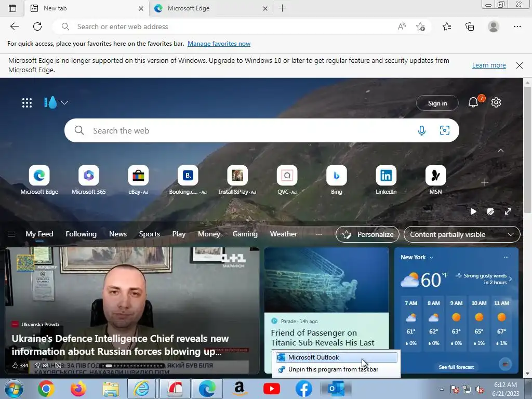The width and height of the screenshot is (532, 399).
Task: Like the Ukraine Defence Intelligence article
Action: 20,365
